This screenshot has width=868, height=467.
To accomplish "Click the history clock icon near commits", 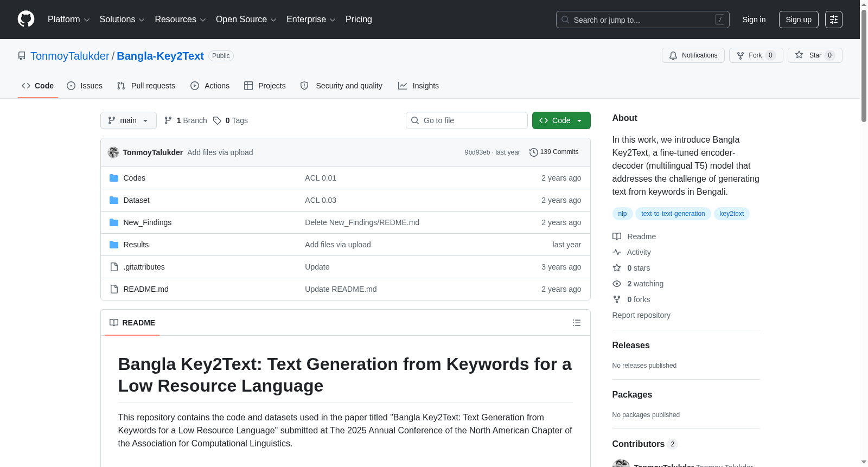I will point(534,152).
